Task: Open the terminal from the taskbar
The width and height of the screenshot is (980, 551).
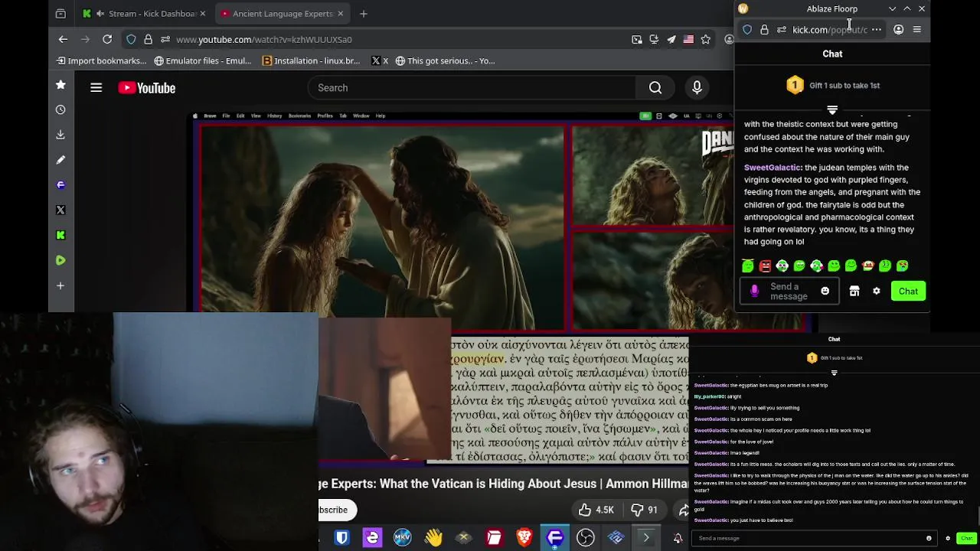Action: 646,538
